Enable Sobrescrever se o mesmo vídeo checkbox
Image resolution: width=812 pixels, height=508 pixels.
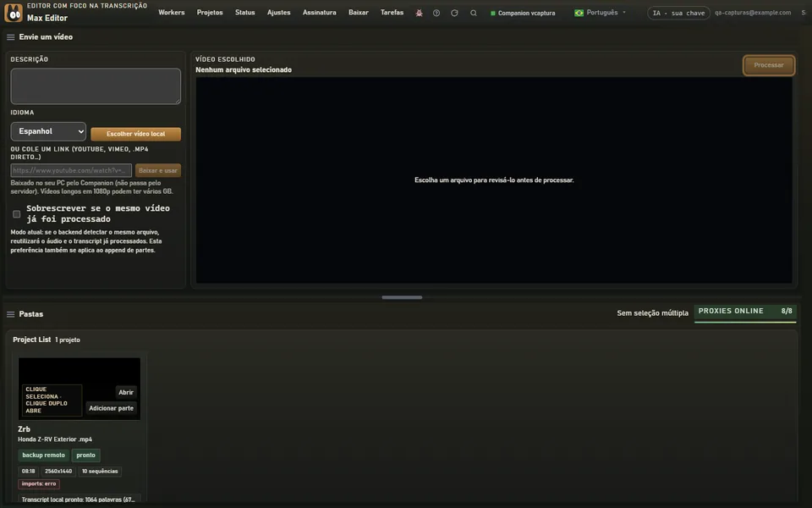pyautogui.click(x=17, y=214)
